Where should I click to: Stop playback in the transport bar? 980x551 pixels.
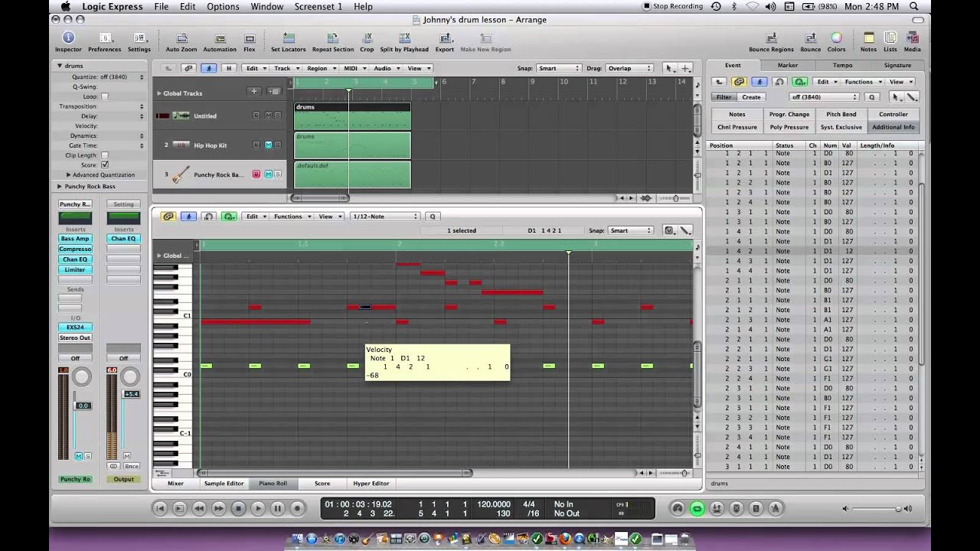[238, 507]
